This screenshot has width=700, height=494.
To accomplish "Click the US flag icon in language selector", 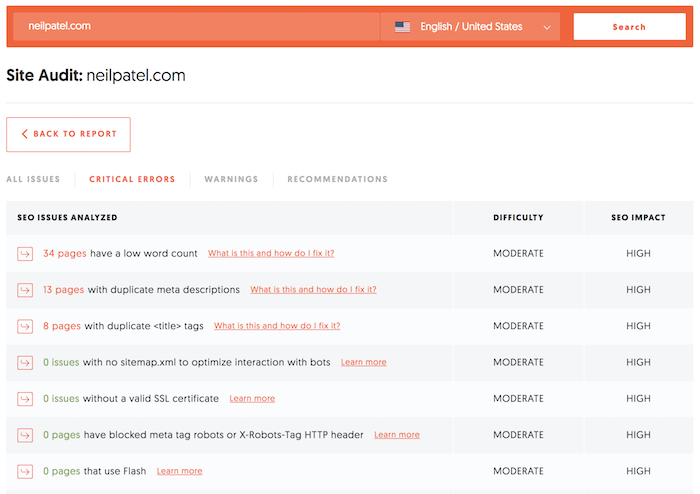I will (x=402, y=27).
